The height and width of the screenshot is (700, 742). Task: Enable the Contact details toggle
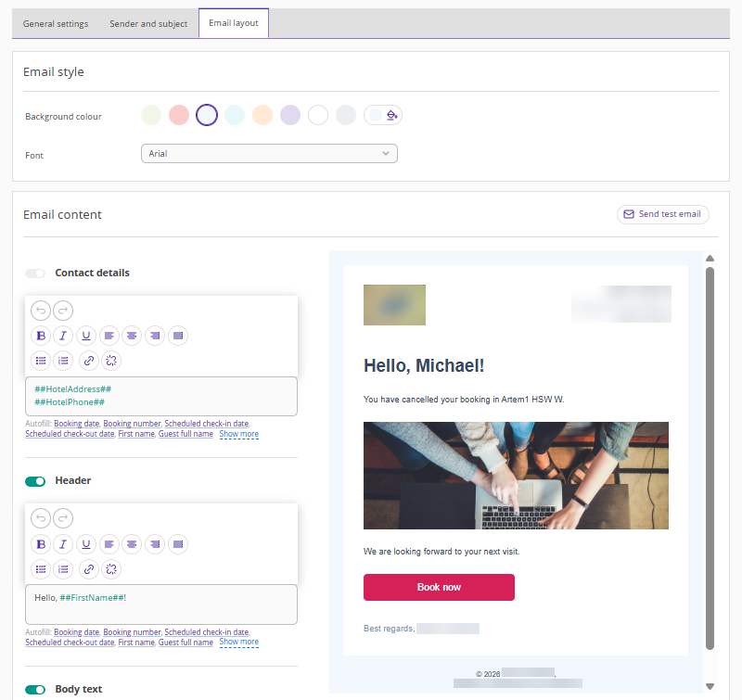[35, 274]
